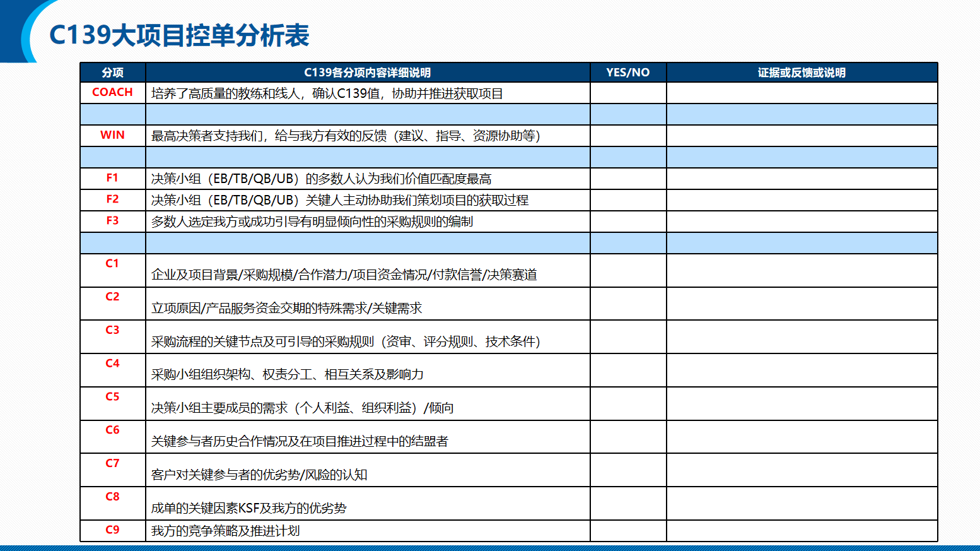Viewport: 980px width, 551px height.
Task: Click the YES/NO cell in C3 row
Action: [628, 337]
